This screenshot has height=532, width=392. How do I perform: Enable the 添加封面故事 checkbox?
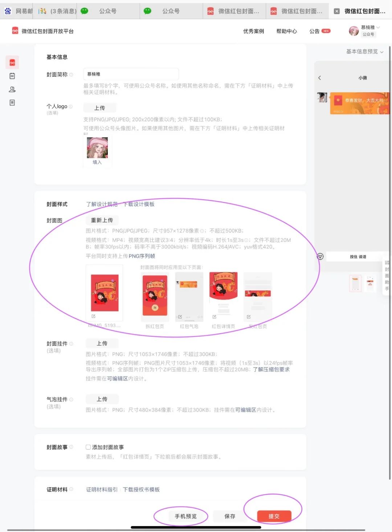pyautogui.click(x=88, y=447)
